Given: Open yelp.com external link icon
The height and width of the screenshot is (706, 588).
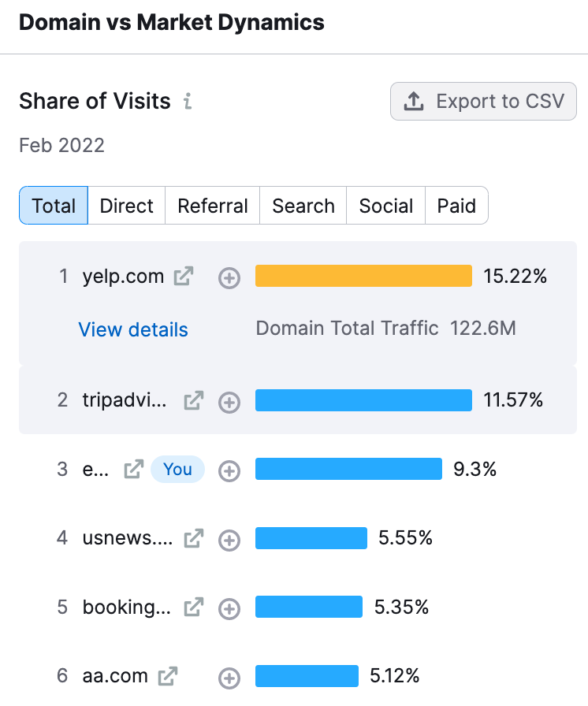Looking at the screenshot, I should 184,276.
